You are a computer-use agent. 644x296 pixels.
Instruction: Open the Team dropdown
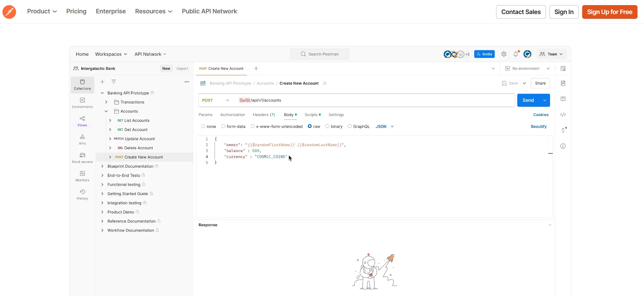551,54
